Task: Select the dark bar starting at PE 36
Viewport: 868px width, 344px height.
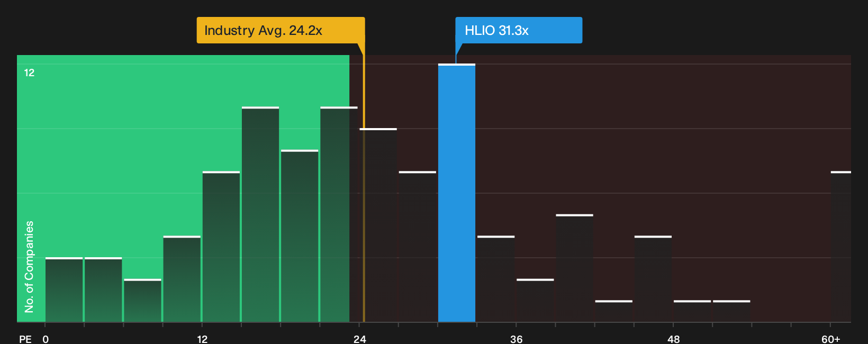Action: (x=535, y=301)
